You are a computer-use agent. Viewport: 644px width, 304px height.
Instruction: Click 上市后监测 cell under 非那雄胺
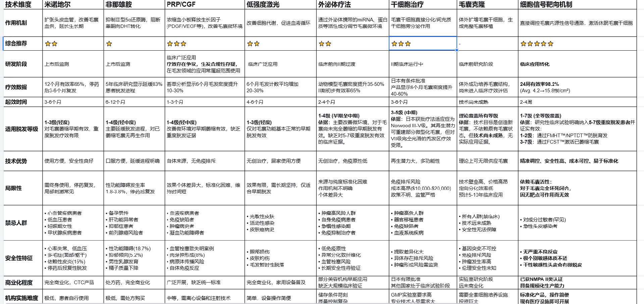click(134, 64)
